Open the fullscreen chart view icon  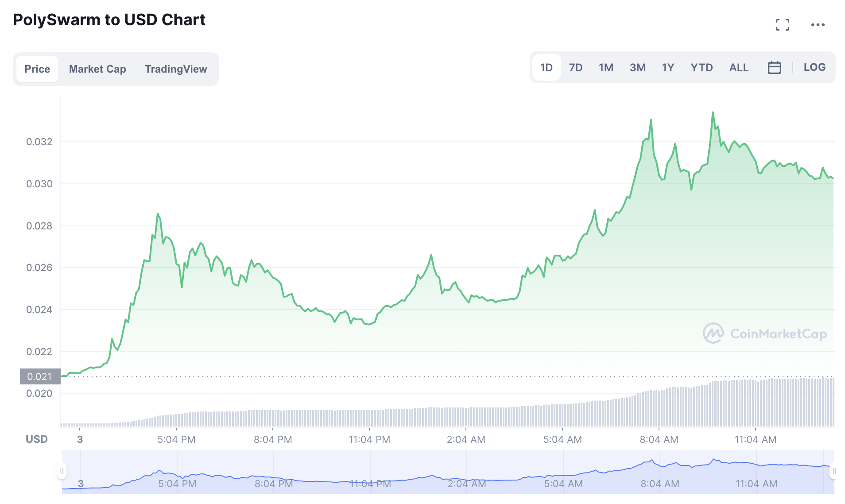pyautogui.click(x=782, y=25)
